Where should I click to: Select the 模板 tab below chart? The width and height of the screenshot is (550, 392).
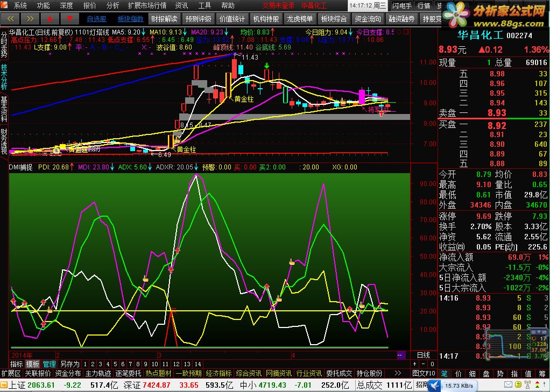pyautogui.click(x=33, y=364)
